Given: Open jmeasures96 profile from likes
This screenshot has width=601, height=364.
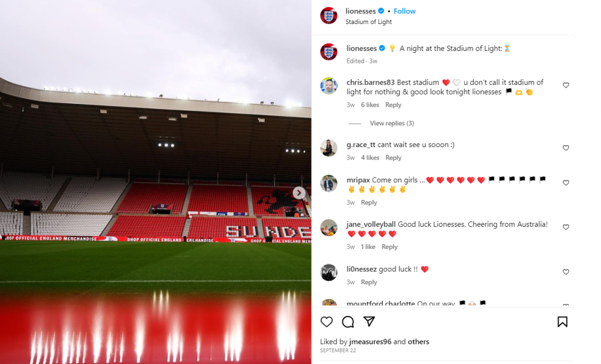Looking at the screenshot, I should [370, 341].
